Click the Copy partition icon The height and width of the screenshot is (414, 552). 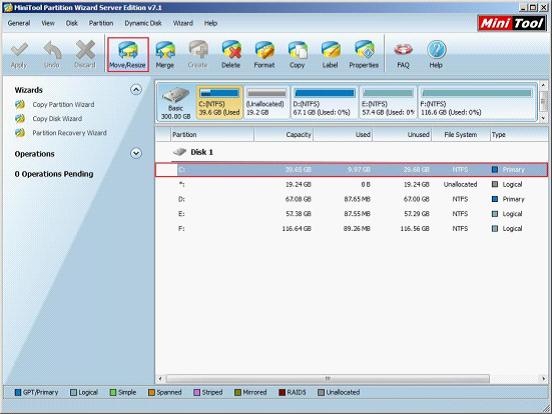pyautogui.click(x=297, y=55)
